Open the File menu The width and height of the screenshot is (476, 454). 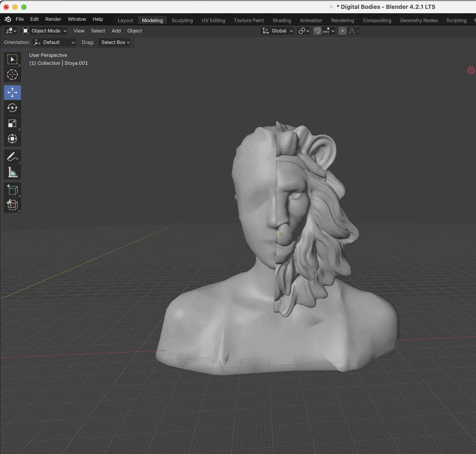point(20,19)
